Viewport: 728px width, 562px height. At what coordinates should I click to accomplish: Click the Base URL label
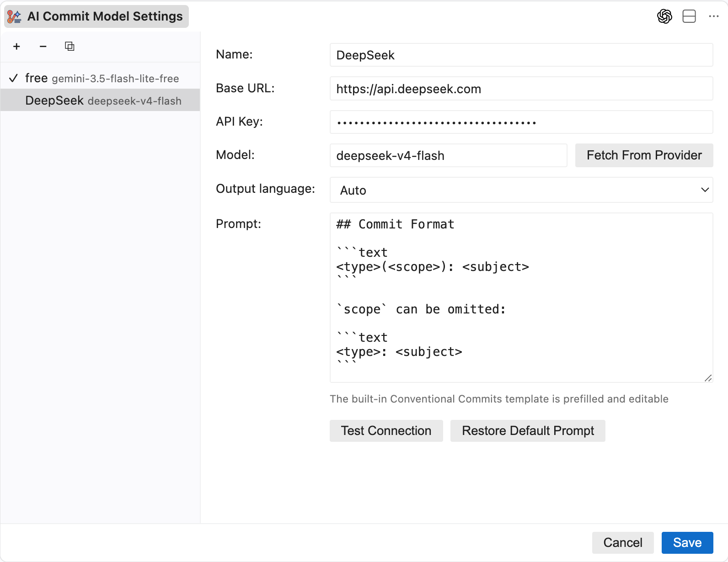245,88
